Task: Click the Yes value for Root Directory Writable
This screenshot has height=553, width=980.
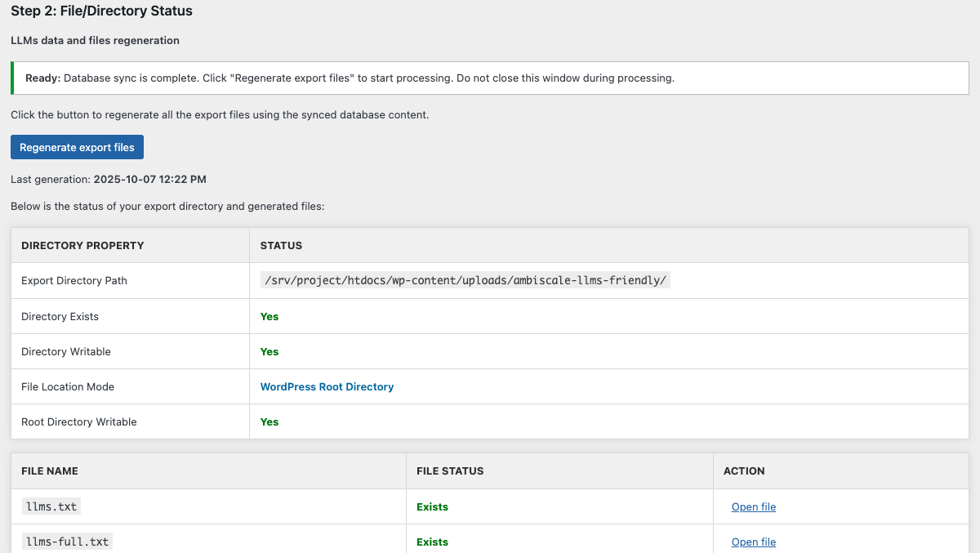Action: tap(269, 422)
